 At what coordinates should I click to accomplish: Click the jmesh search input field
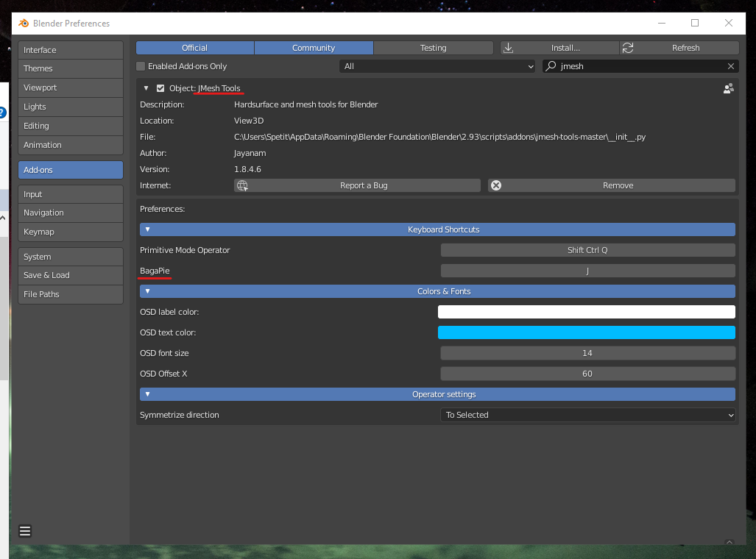pos(640,66)
